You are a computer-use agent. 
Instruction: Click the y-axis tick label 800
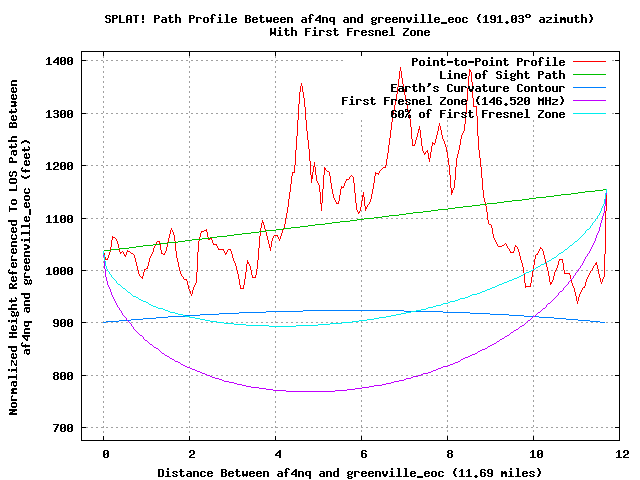point(63,376)
